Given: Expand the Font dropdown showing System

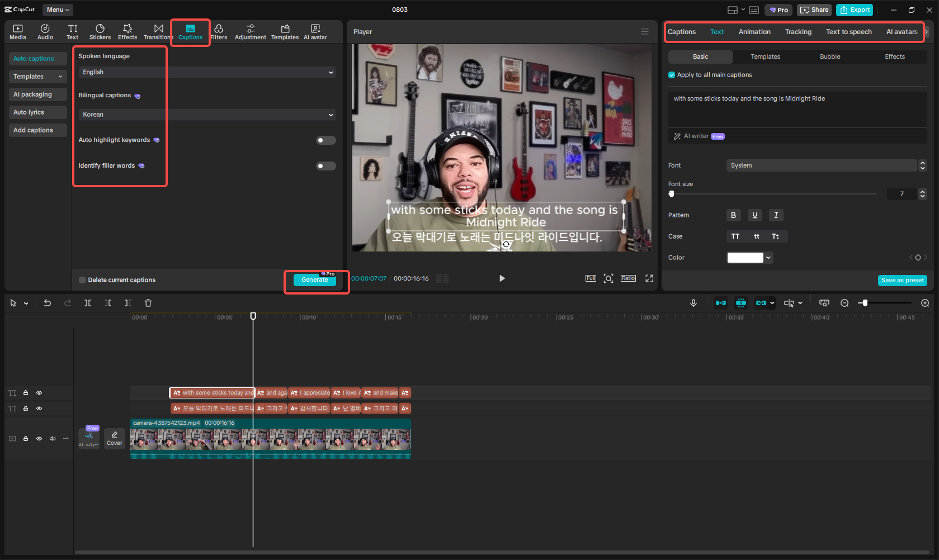Looking at the screenshot, I should point(922,165).
